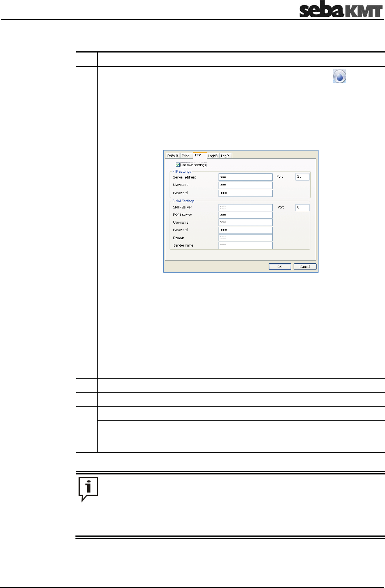This screenshot has width=385, height=588.
Task: Click the OK button
Action: tap(280, 267)
